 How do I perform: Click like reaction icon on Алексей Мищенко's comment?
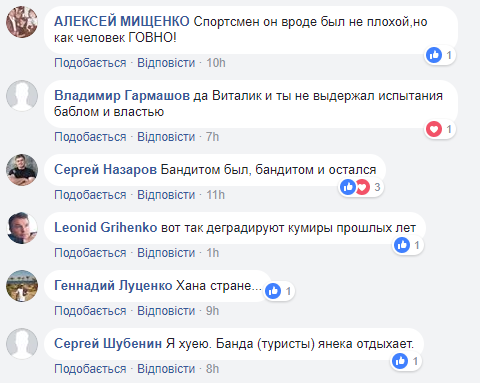[x=434, y=55]
